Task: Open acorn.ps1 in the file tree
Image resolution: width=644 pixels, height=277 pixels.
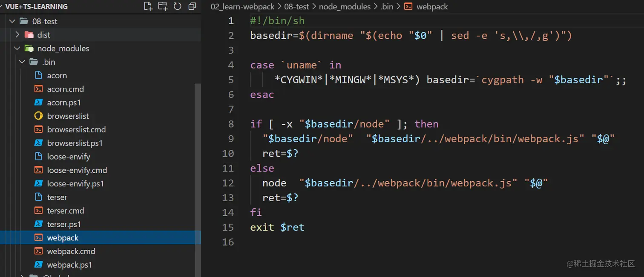Action: [64, 103]
